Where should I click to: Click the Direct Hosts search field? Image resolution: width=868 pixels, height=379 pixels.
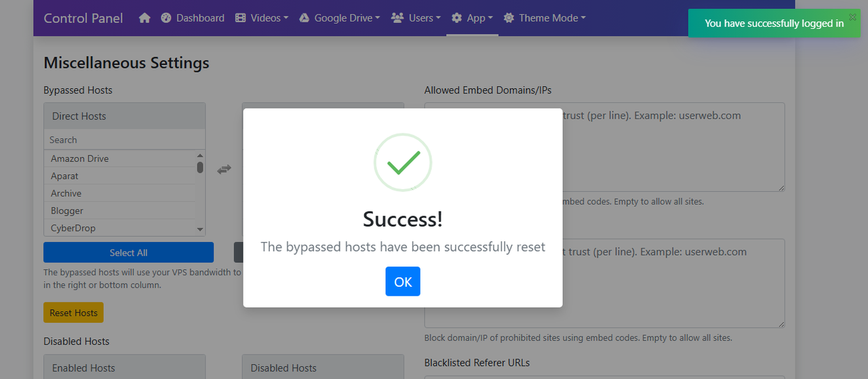(125, 140)
